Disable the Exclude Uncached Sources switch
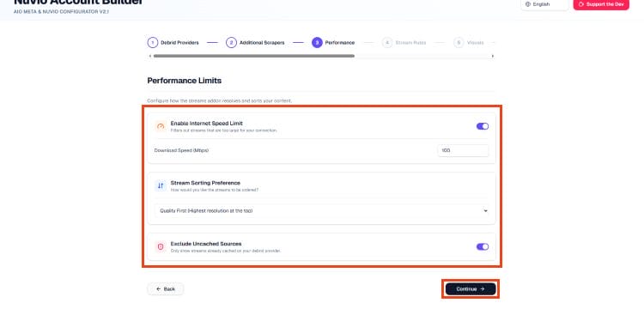 pyautogui.click(x=483, y=246)
